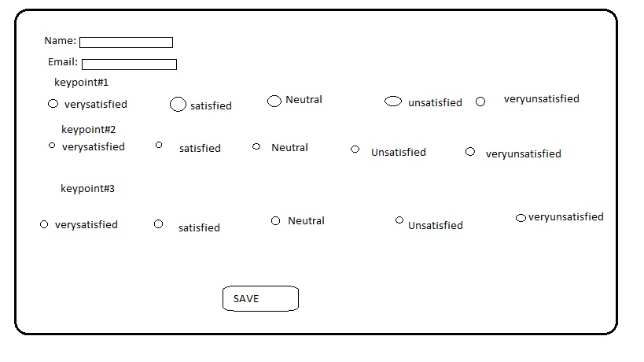This screenshot has height=362, width=644.
Task: Select Neutral for keypoint#2
Action: point(256,146)
